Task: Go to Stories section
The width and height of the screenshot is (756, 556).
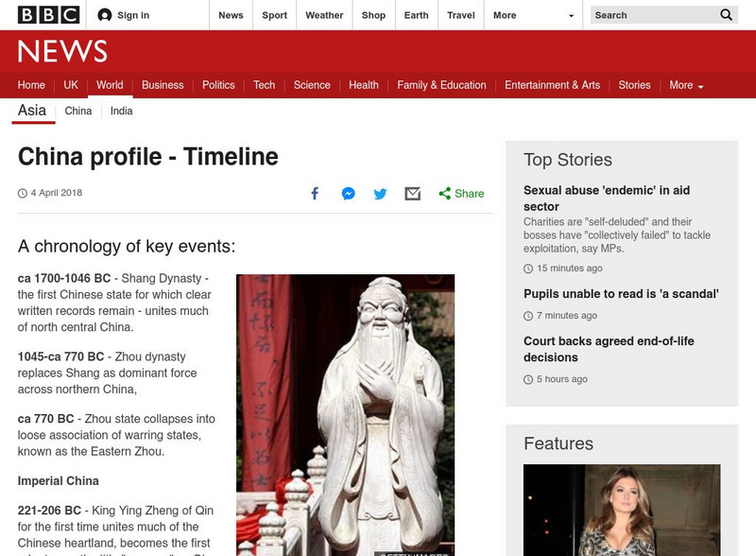Action: click(634, 85)
